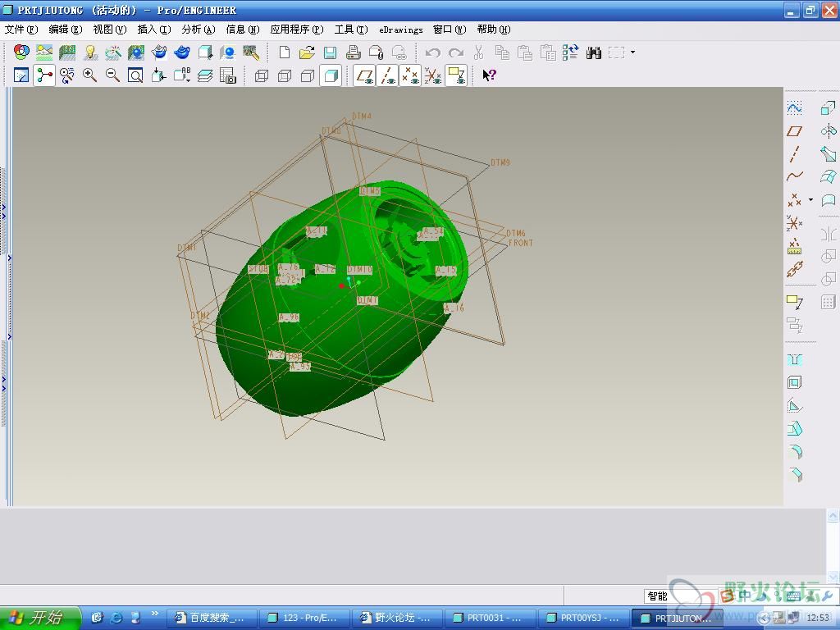The height and width of the screenshot is (630, 840).
Task: Click the lightbulb lights icon
Action: [x=90, y=52]
